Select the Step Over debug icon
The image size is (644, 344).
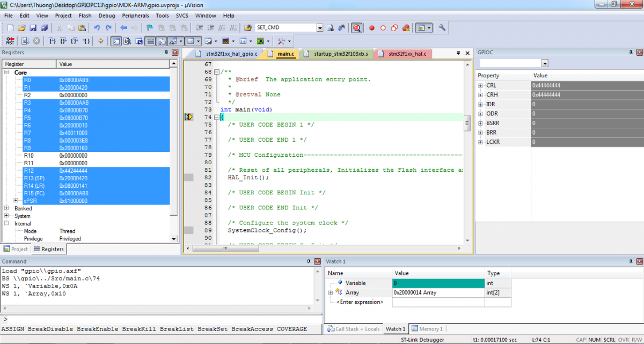tap(63, 41)
